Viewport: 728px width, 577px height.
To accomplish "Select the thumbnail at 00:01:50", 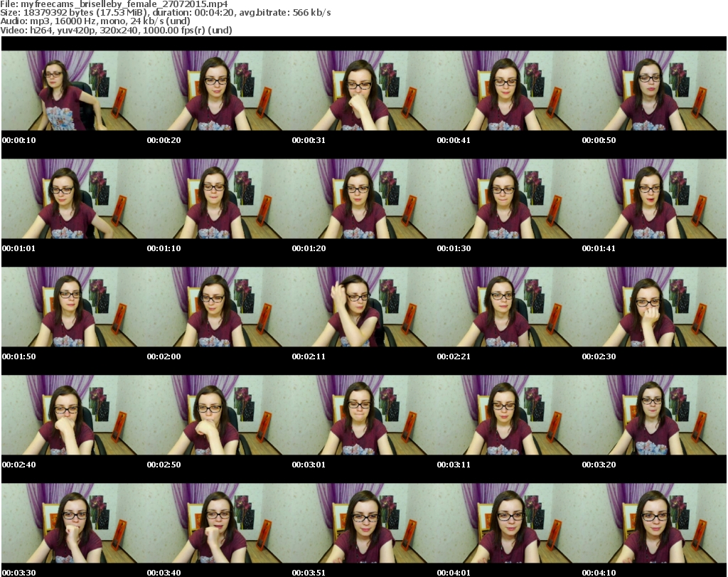I will tap(74, 307).
